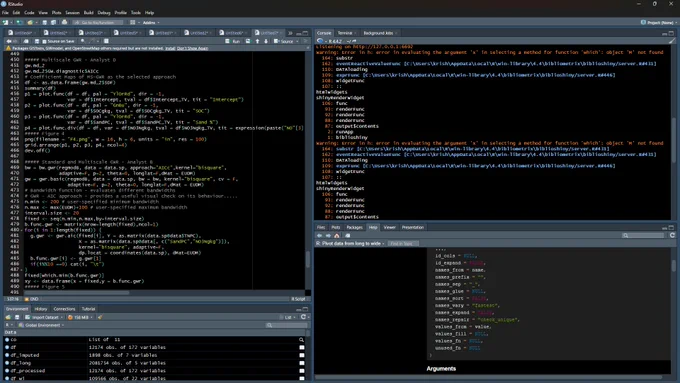Clear environment objects broom icon
The width and height of the screenshot is (680, 383).
pyautogui.click(x=100, y=318)
